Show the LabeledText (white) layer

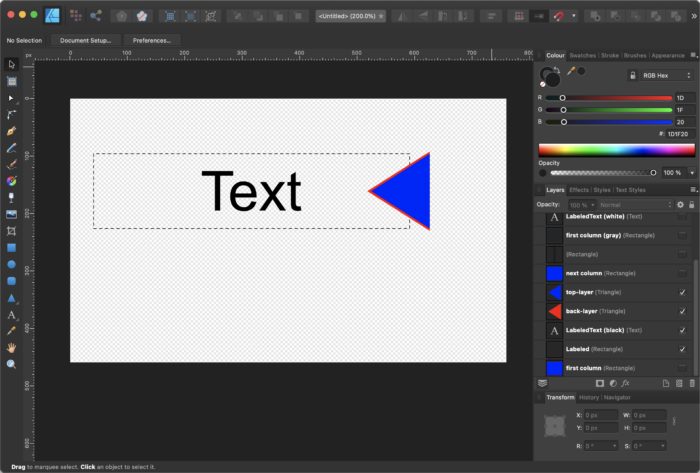[682, 216]
